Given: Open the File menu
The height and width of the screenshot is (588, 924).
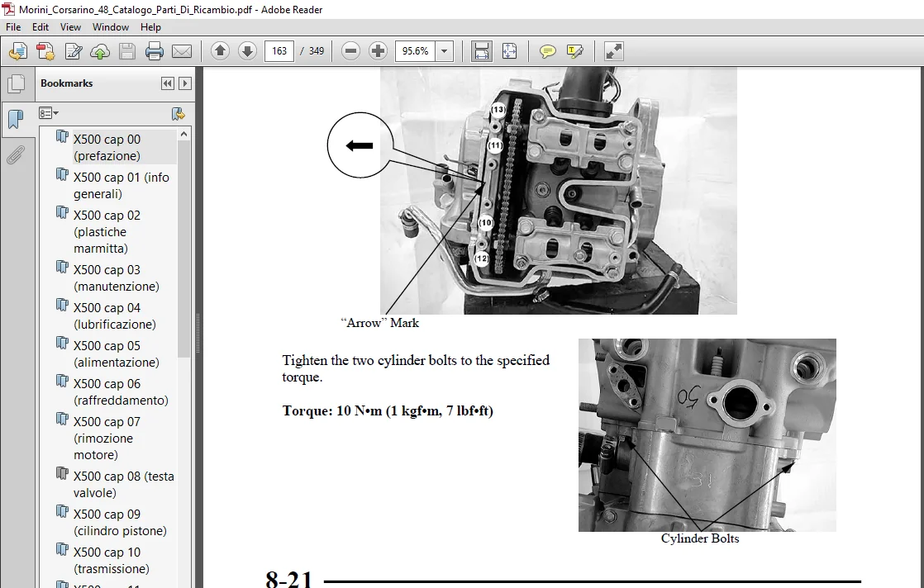Looking at the screenshot, I should (13, 27).
